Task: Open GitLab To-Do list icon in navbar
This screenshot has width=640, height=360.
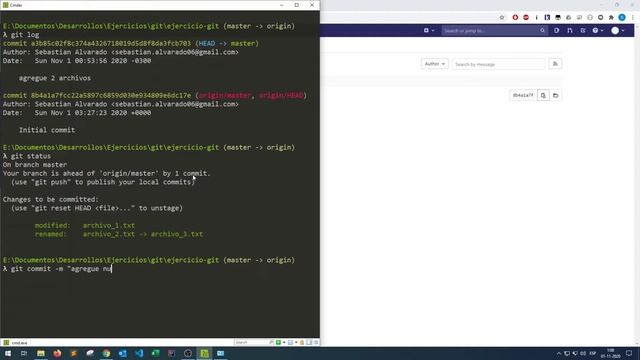Action: pyautogui.click(x=583, y=31)
